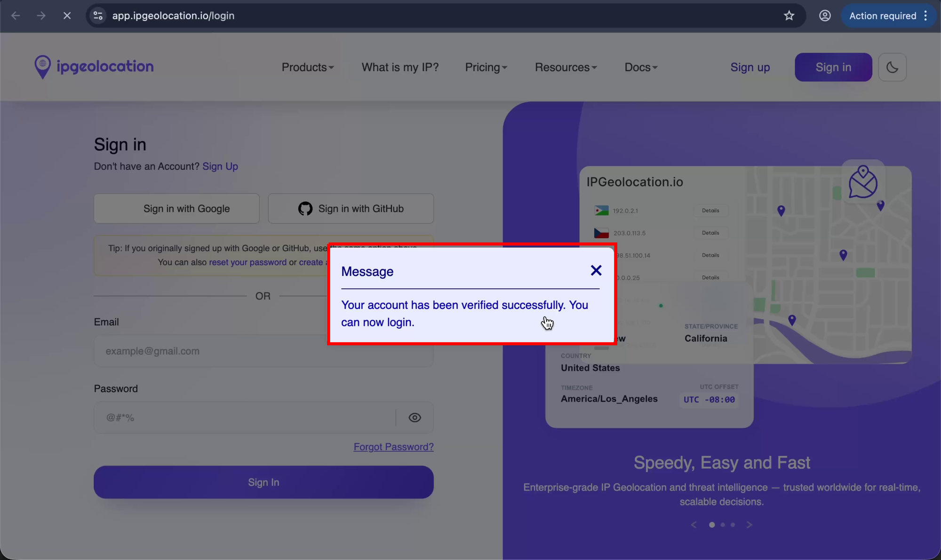Toggle dark mode moon icon
This screenshot has width=941, height=560.
pos(892,67)
